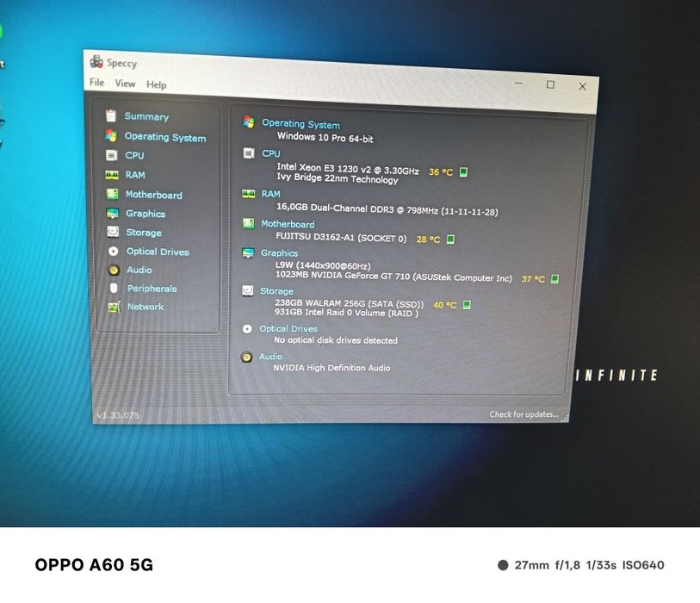This screenshot has height=603, width=700.
Task: Click the sidebar CPU chip icon
Action: (x=111, y=155)
